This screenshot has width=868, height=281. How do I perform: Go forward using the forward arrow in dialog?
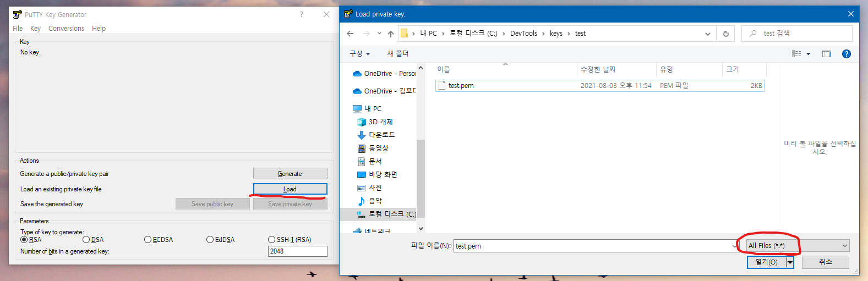click(367, 34)
